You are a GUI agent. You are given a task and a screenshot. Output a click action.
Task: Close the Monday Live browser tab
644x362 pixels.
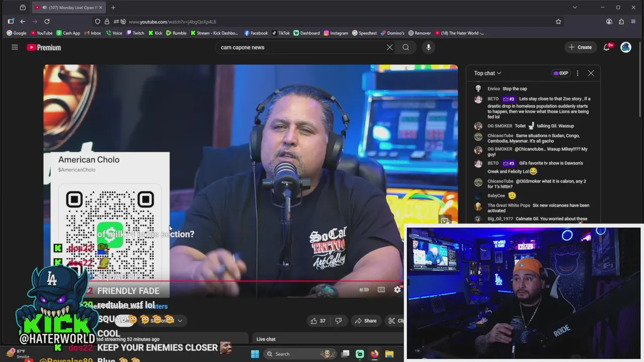tap(101, 8)
